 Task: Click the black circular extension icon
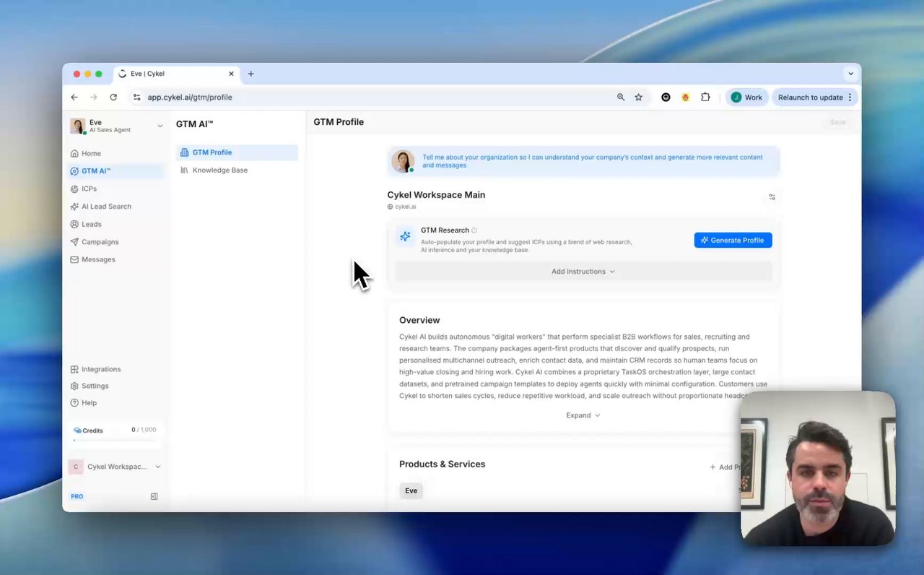[666, 98]
